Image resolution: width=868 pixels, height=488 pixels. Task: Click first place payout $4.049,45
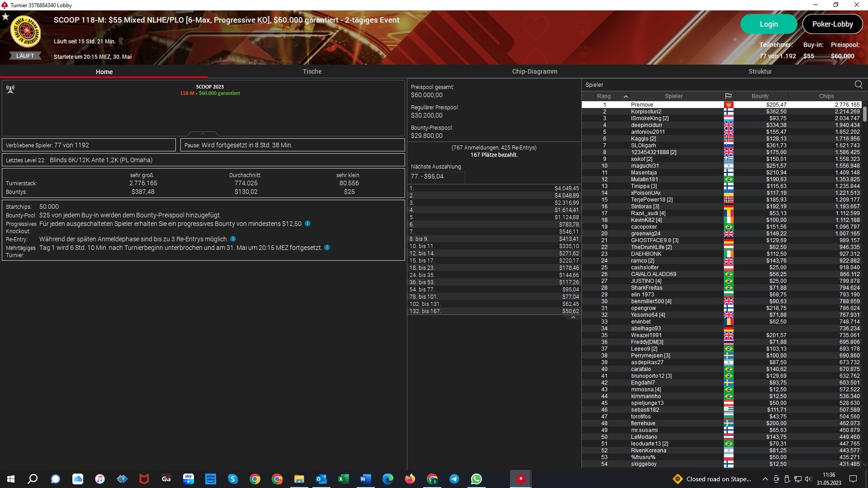566,188
